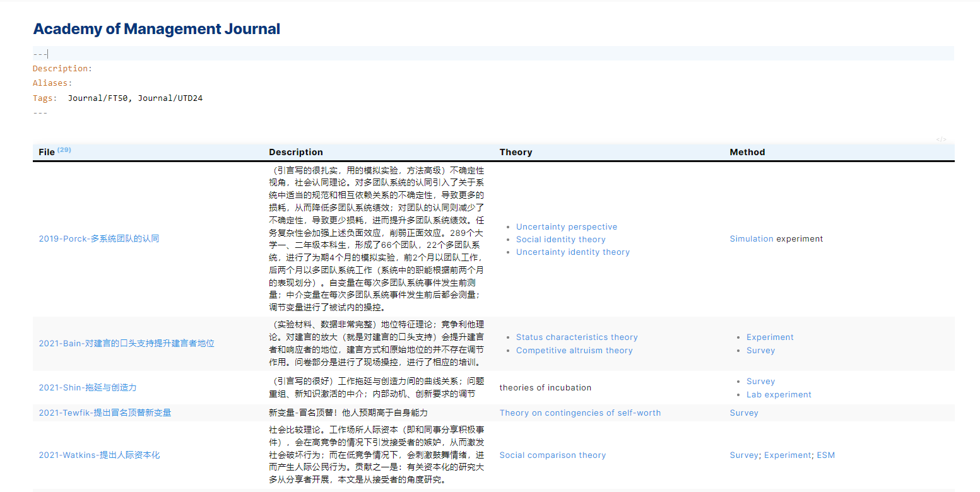Open the 2021-Tewfik file link
Viewport: 980px width, 492px height.
tap(105, 413)
